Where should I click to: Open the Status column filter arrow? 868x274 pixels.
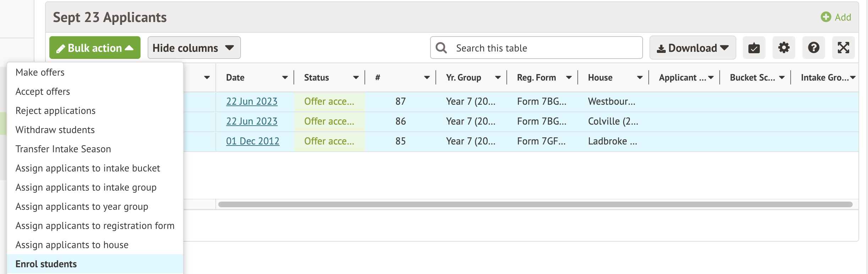coord(356,77)
